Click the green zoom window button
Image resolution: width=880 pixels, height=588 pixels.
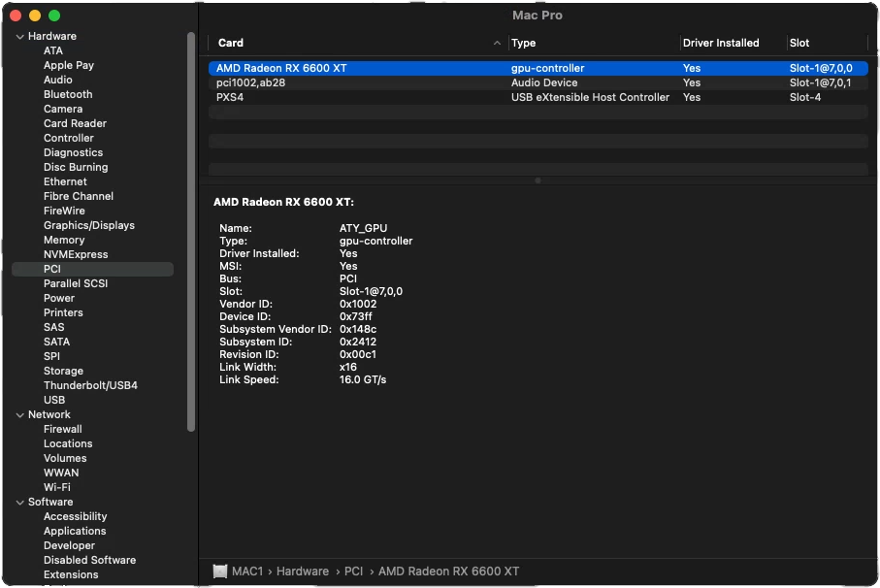[54, 16]
